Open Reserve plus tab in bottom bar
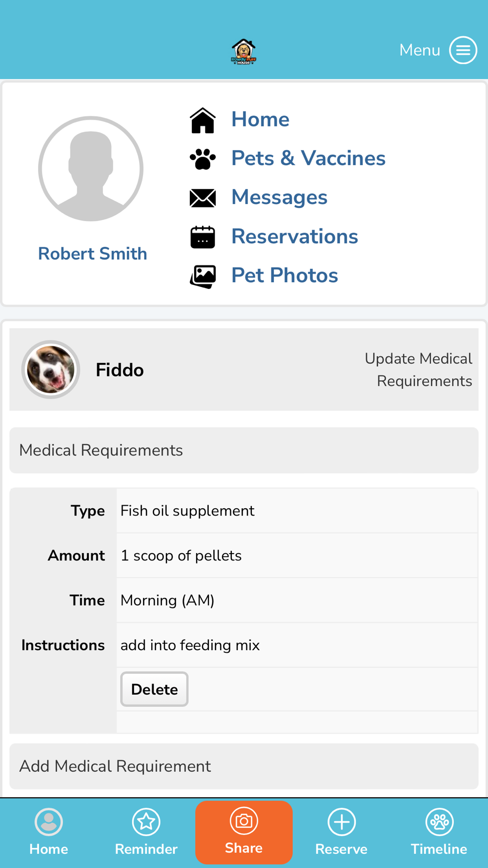Screen dimensions: 488x868 click(x=342, y=832)
